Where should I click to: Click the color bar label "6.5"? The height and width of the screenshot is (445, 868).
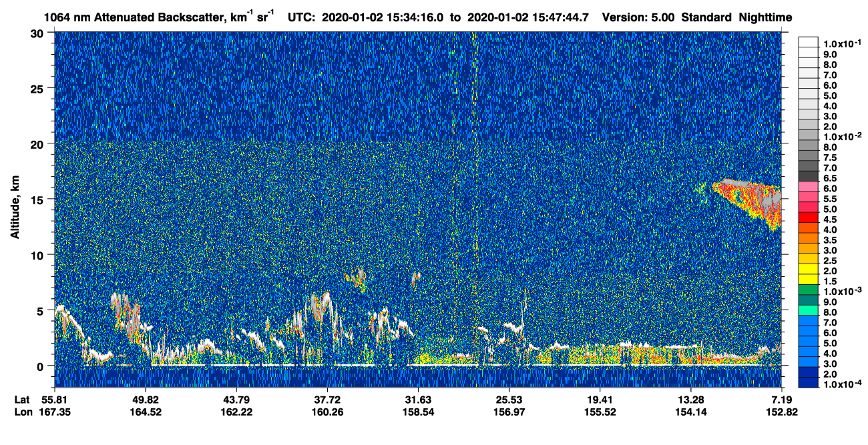(830, 178)
